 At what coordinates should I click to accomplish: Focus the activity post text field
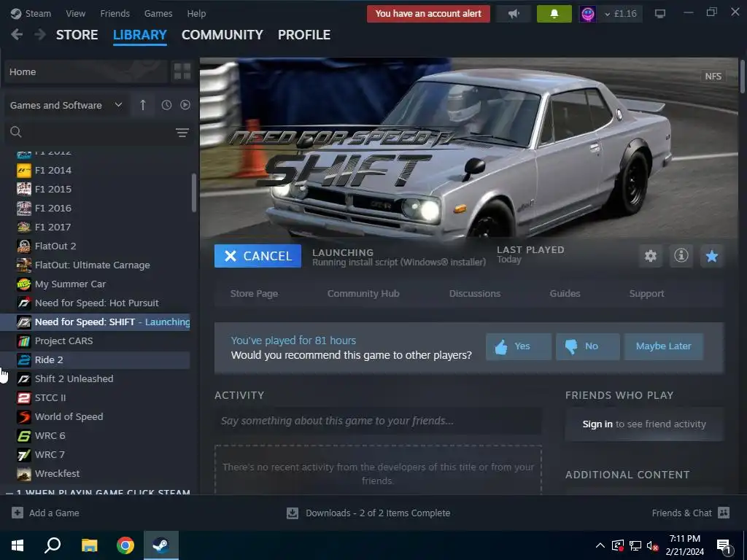[378, 421]
